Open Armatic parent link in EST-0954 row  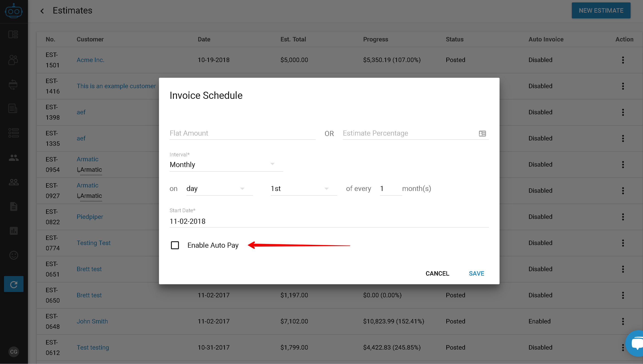tap(87, 159)
